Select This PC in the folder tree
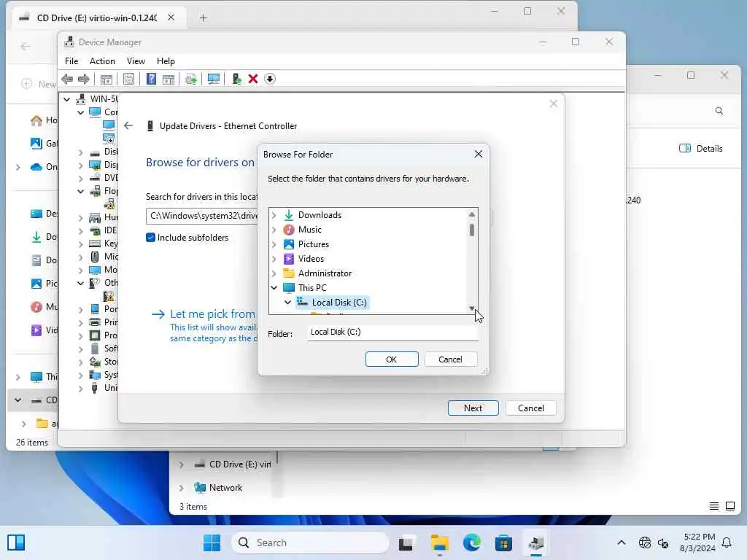This screenshot has height=560, width=747. (312, 287)
